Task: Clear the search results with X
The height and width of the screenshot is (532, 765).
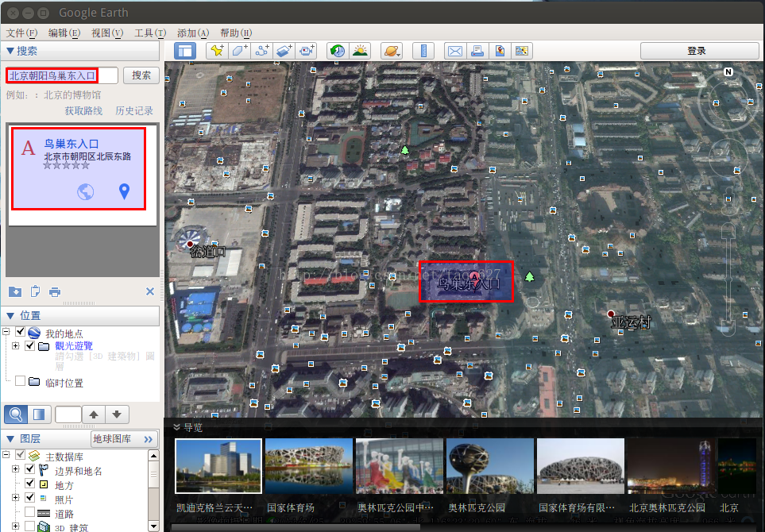Action: 150,291
